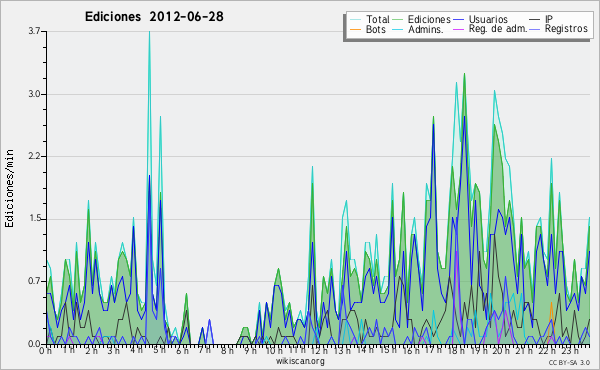Click the '12 h' x-axis label
This screenshot has width=600, height=370.
tap(319, 350)
